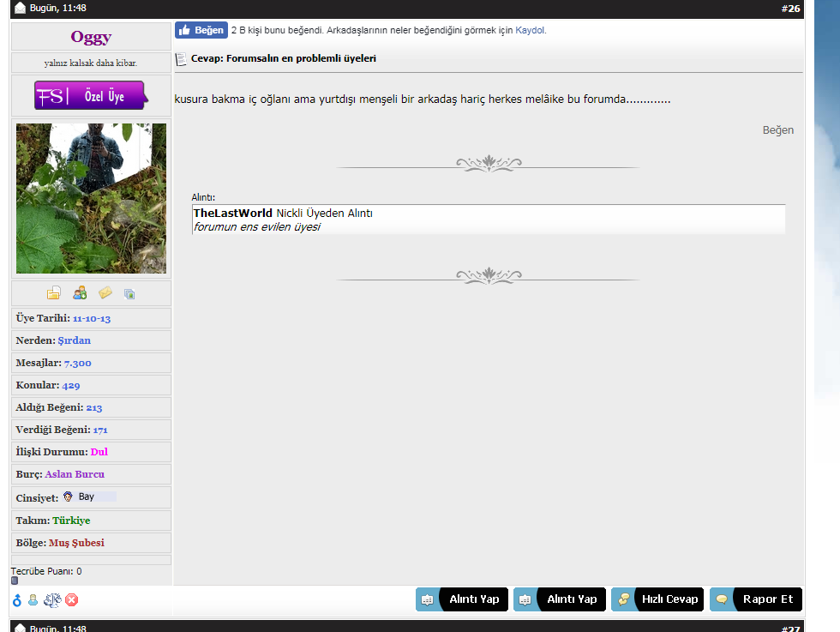Screen dimensions: 840x632
Task: Click the Hızlı Cevap button
Action: click(657, 599)
